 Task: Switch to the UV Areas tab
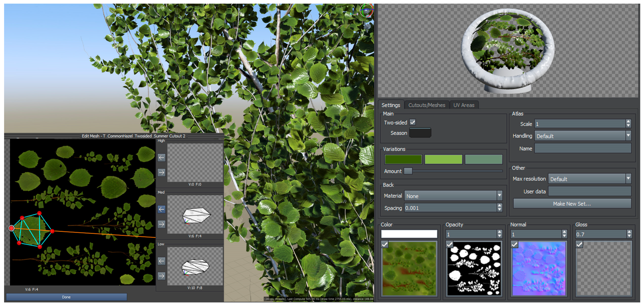click(464, 105)
